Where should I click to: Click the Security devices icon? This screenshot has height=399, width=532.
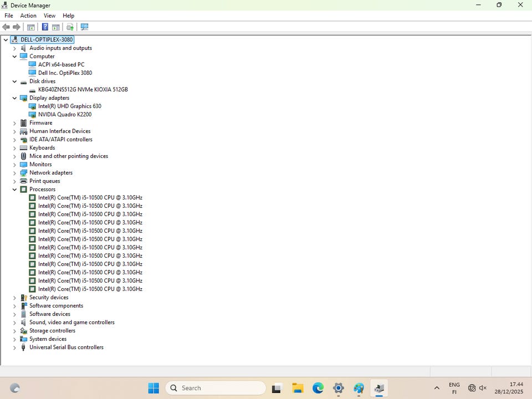(x=23, y=298)
